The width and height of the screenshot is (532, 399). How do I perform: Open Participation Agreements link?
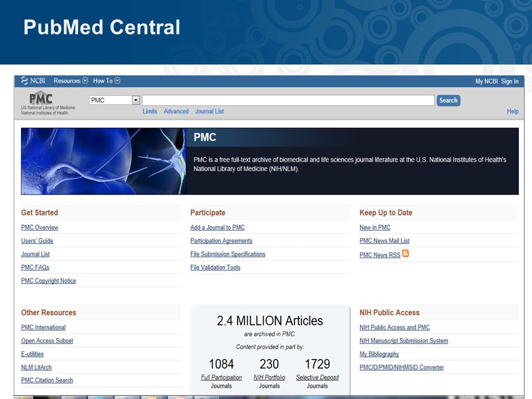(x=221, y=241)
